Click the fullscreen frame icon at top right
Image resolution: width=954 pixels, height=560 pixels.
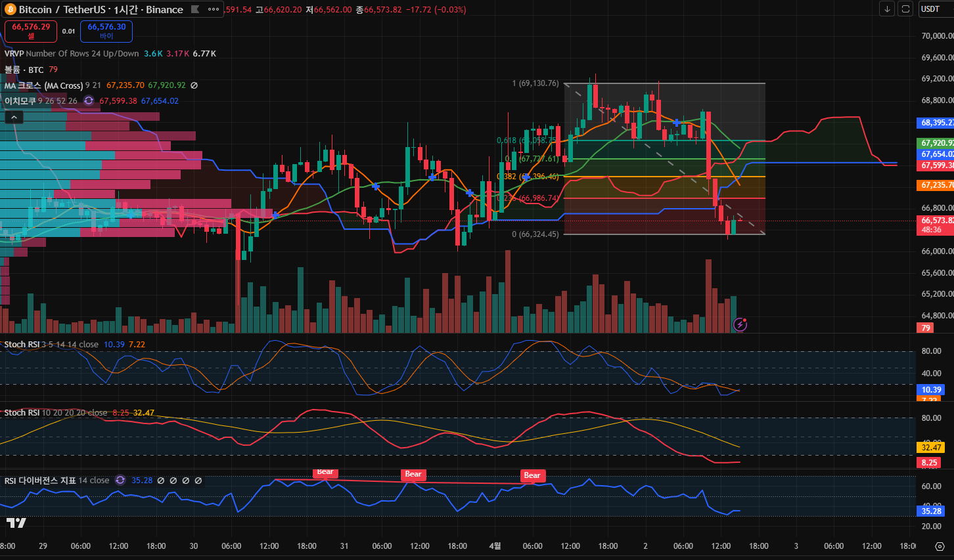(x=905, y=9)
